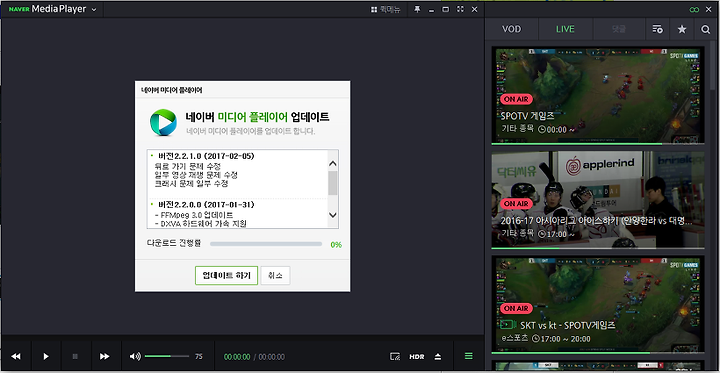Open favorites with the star icon
The width and height of the screenshot is (720, 373).
(x=682, y=29)
